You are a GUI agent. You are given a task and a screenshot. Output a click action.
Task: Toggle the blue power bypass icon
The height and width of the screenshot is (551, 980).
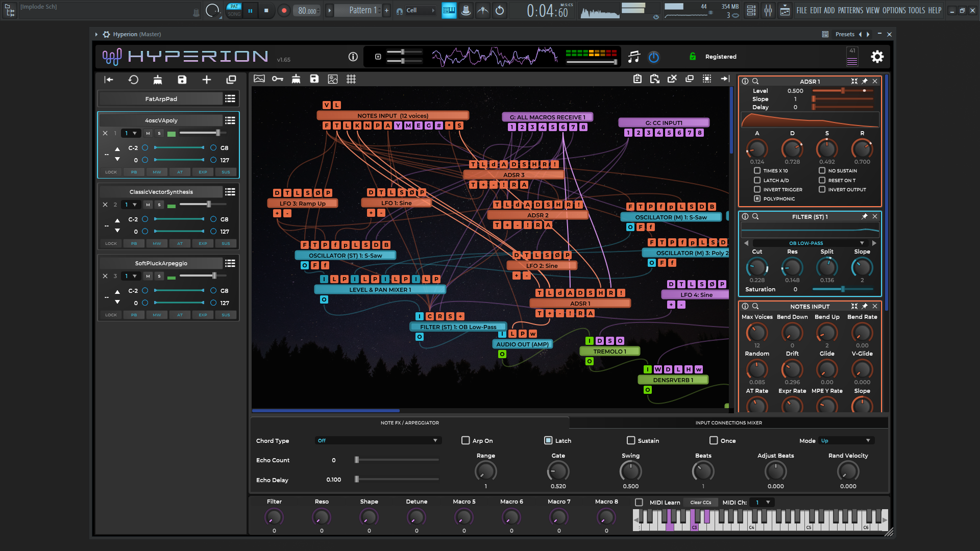pyautogui.click(x=654, y=57)
